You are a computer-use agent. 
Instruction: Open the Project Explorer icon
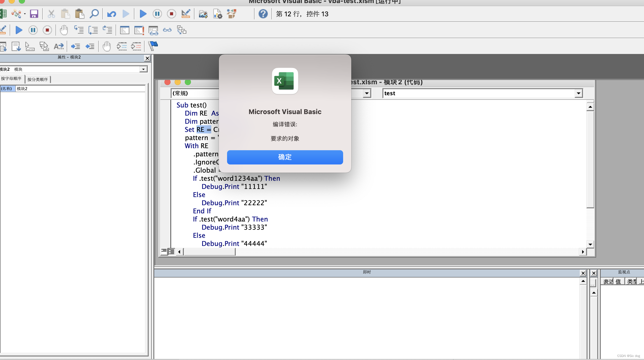pos(203,14)
